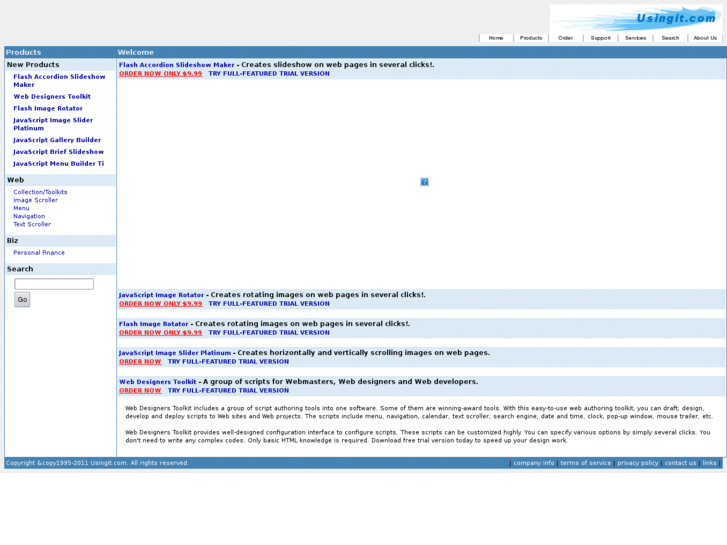This screenshot has height=545, width=727.
Task: Open terms of service in footer
Action: click(585, 463)
